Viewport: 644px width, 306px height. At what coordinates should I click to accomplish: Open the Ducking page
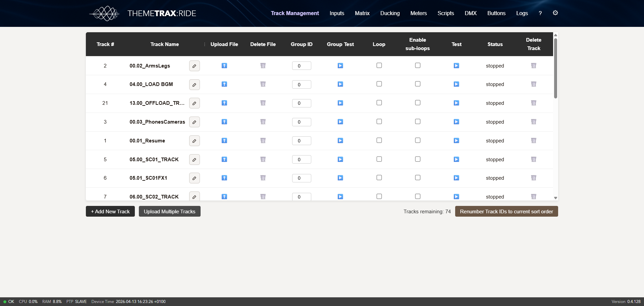click(x=390, y=13)
